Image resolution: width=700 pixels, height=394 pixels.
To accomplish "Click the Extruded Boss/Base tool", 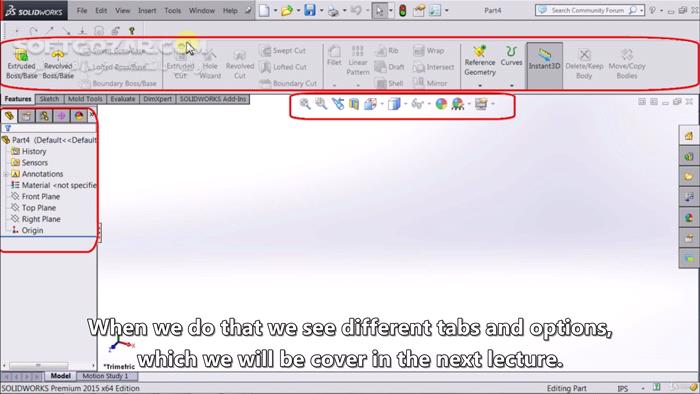I will pos(21,64).
